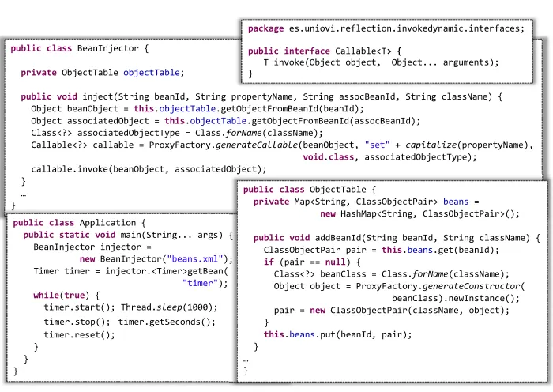Click the 'timer.start();' call
This screenshot has width=553, height=392.
[79, 307]
